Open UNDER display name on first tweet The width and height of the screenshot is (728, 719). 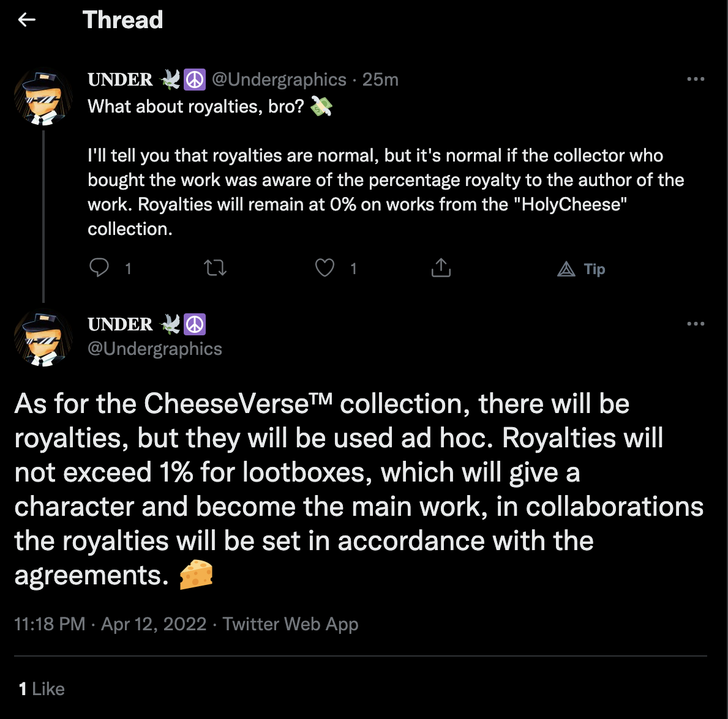tap(121, 80)
